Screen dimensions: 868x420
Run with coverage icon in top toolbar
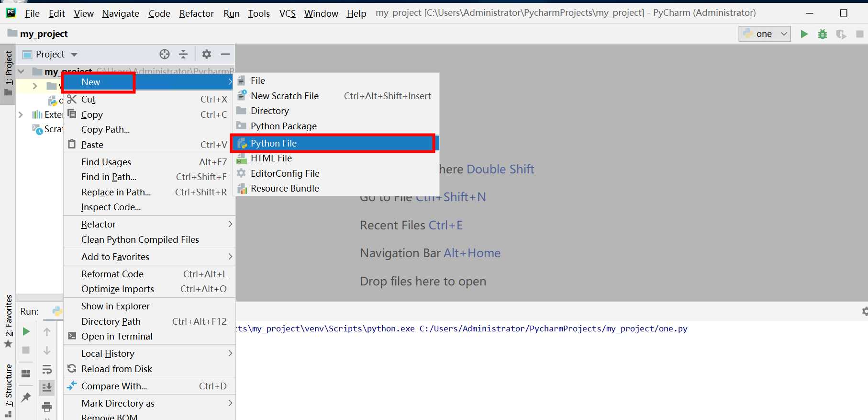841,34
